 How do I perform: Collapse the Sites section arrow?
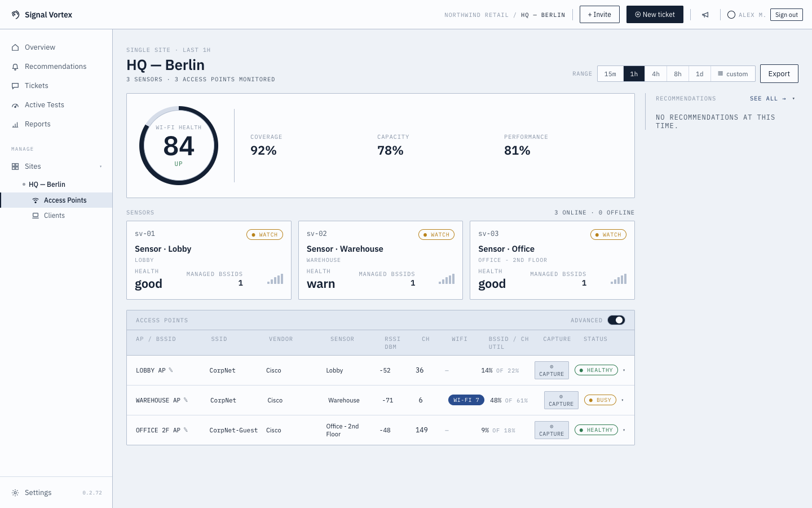click(x=101, y=167)
